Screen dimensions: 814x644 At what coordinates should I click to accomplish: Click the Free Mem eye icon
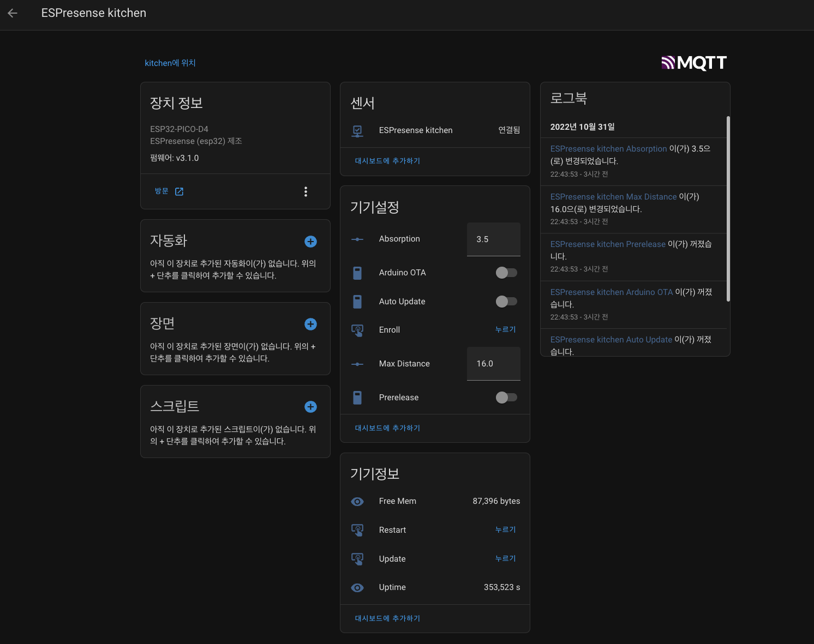(357, 501)
